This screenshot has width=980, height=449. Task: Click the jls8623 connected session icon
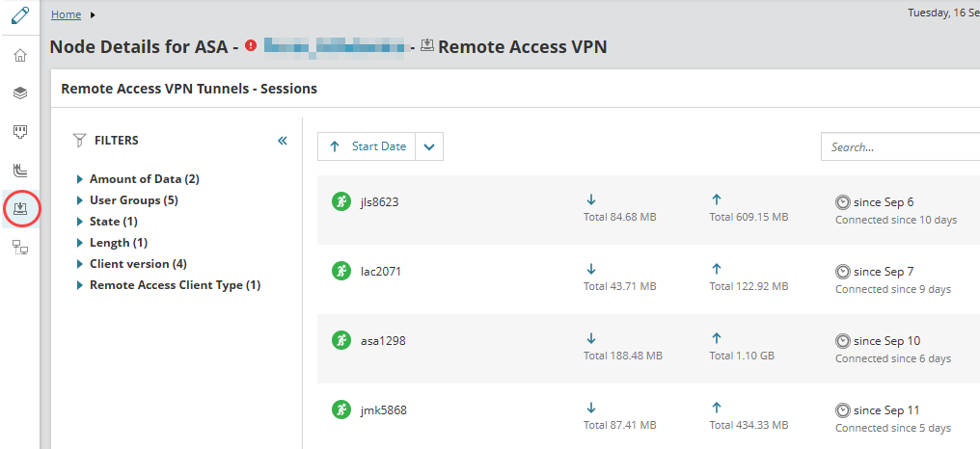(x=340, y=201)
